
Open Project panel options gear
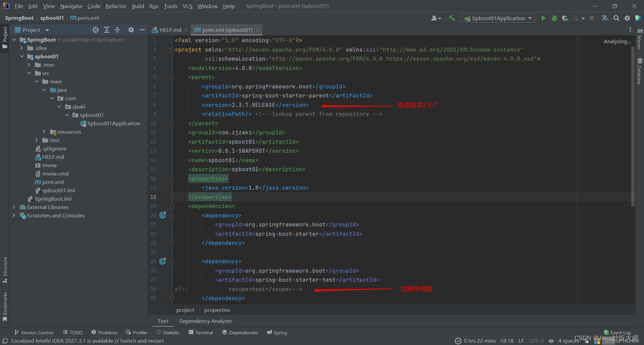[x=131, y=30]
